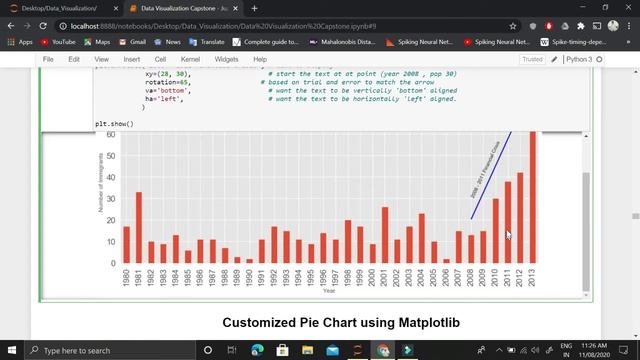Click the browser forward arrow
This screenshot has width=640, height=360.
tap(27, 26)
